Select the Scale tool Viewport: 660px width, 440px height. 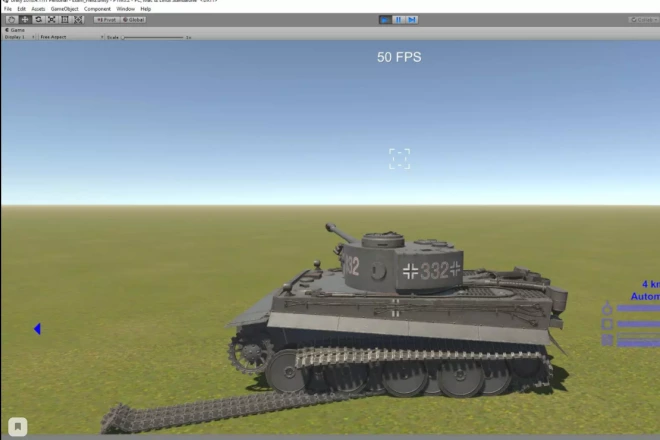(51, 19)
